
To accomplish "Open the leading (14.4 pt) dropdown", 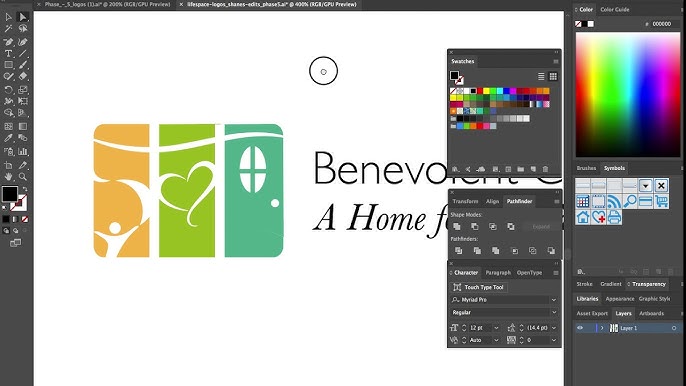I will tap(554, 328).
